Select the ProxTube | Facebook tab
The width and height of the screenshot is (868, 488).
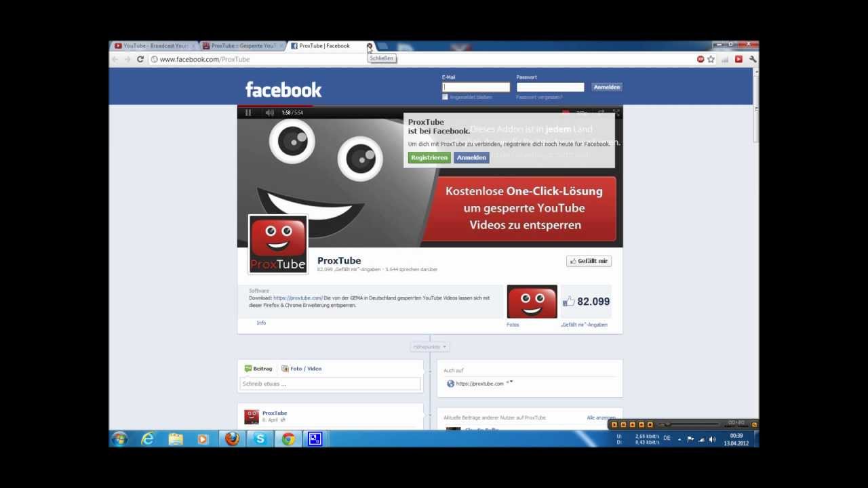pos(325,46)
